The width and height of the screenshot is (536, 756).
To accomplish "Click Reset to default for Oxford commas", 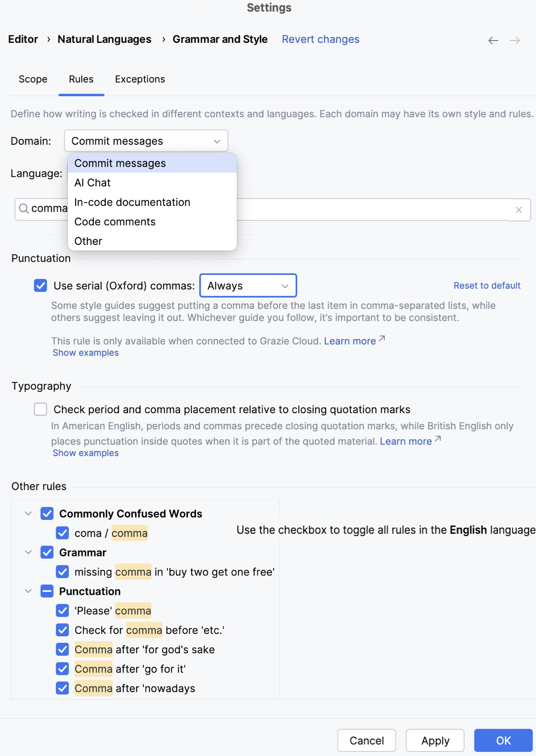I will point(487,286).
